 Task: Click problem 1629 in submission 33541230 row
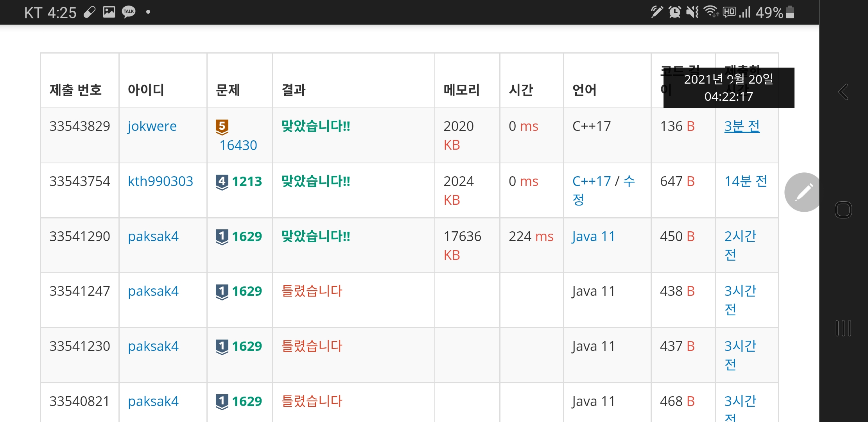click(247, 346)
